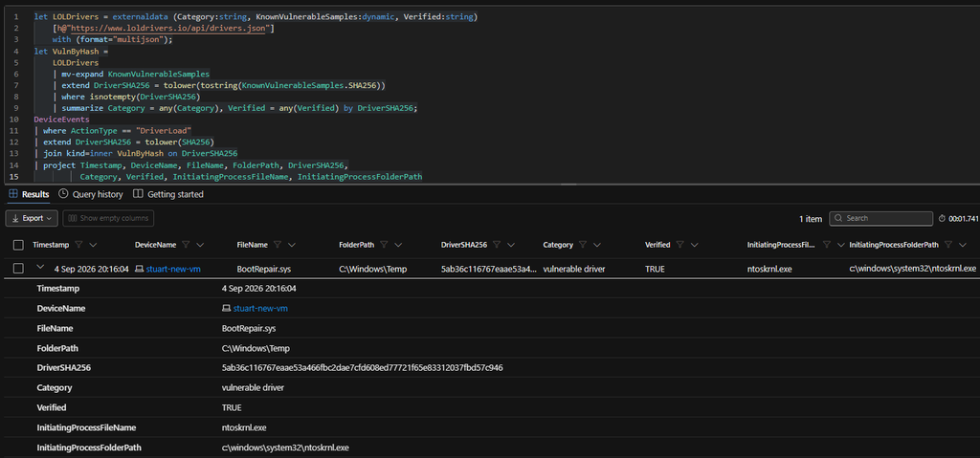
Task: Open the Results tab
Action: tap(29, 194)
